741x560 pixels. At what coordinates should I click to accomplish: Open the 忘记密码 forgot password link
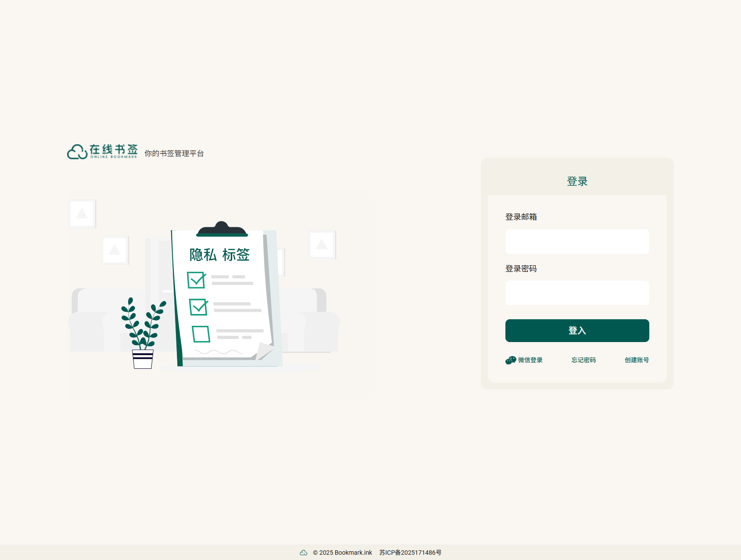coord(583,360)
